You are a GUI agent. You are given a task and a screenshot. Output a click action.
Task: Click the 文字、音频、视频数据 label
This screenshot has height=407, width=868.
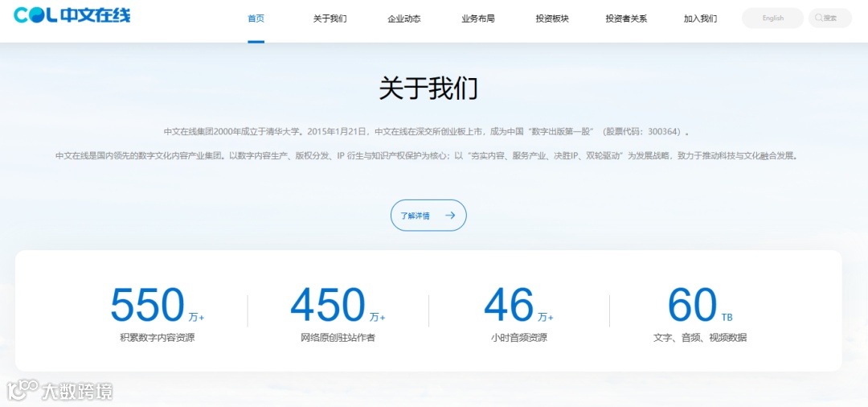[x=700, y=337]
